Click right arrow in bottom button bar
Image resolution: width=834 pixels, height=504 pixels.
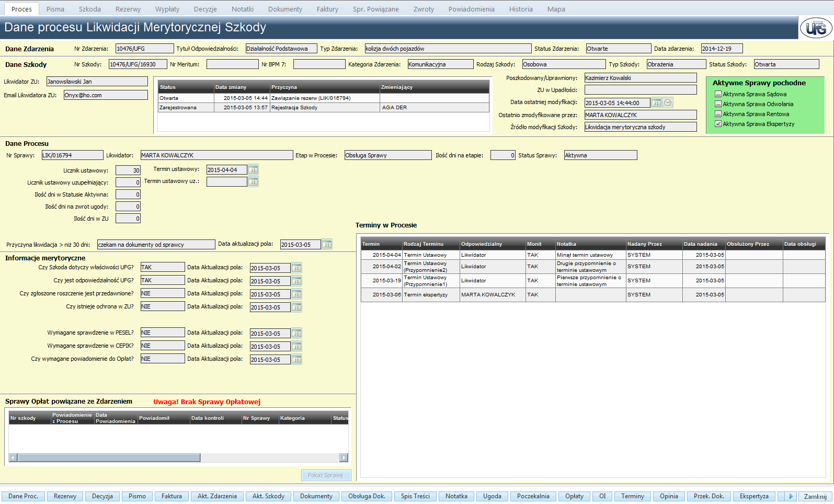[x=791, y=496]
